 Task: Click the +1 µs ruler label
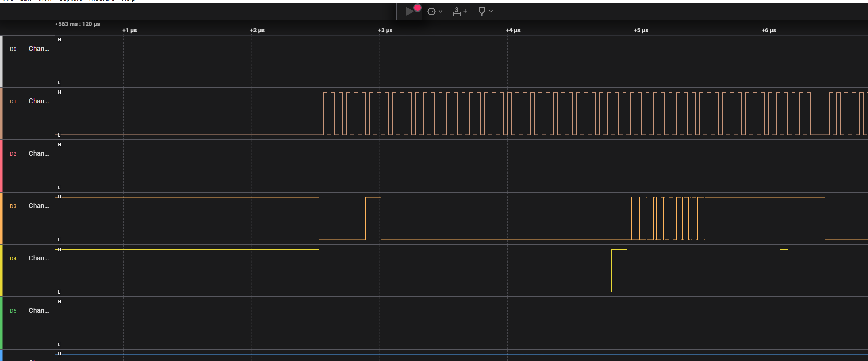point(129,30)
